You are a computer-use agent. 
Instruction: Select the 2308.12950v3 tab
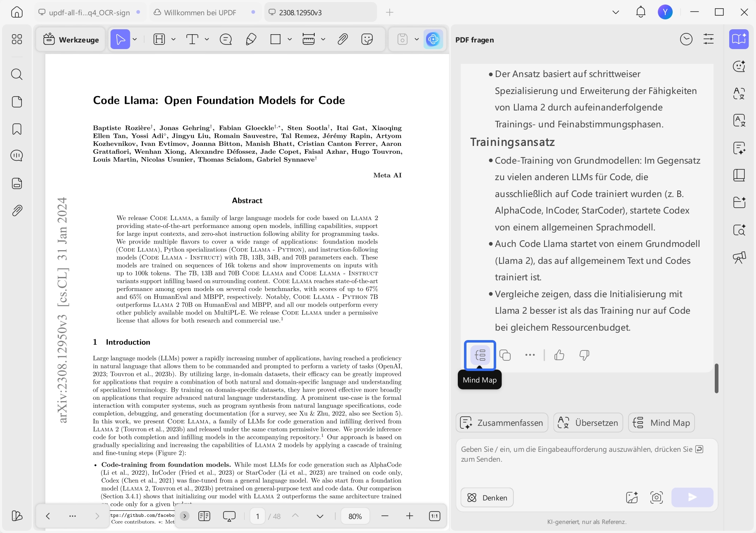(x=320, y=12)
